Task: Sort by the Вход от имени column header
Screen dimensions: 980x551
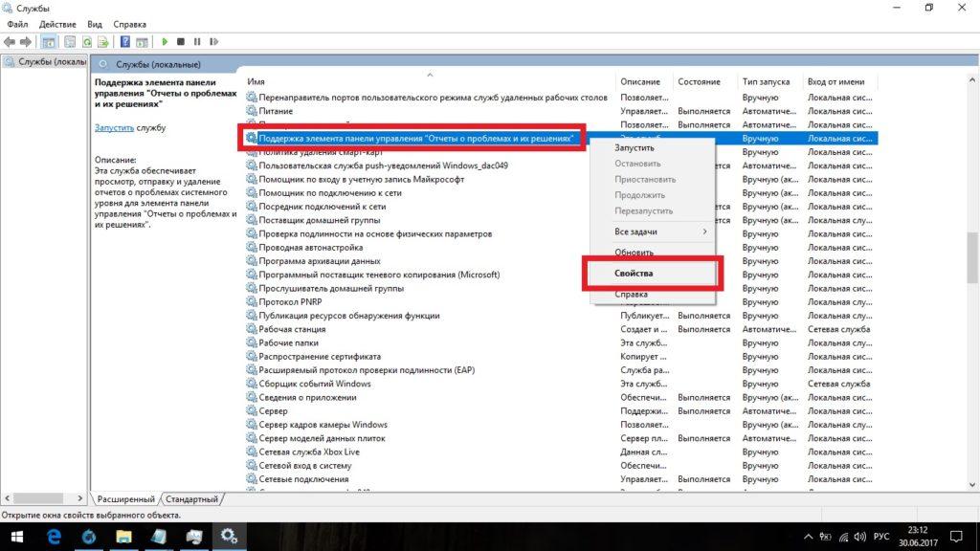Action: pos(840,82)
